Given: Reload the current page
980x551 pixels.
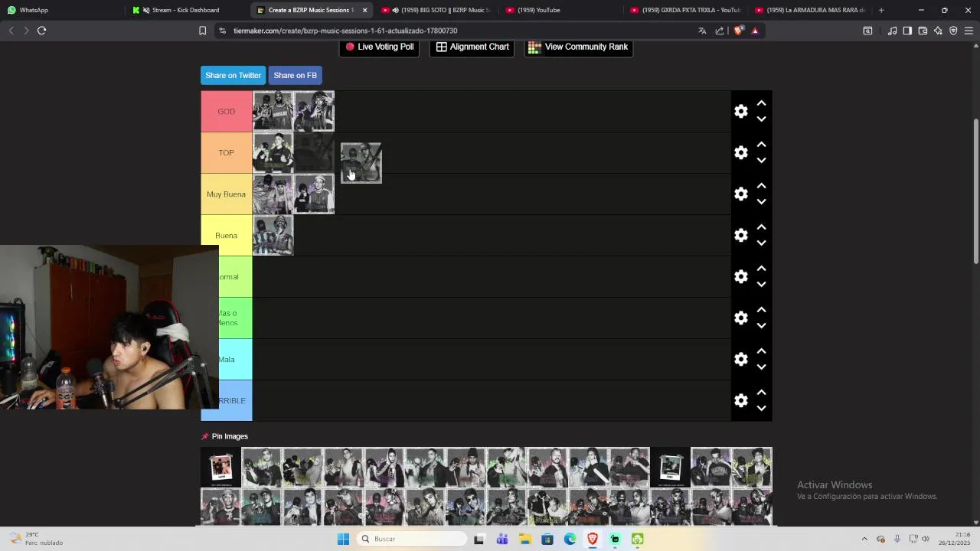Looking at the screenshot, I should (41, 31).
